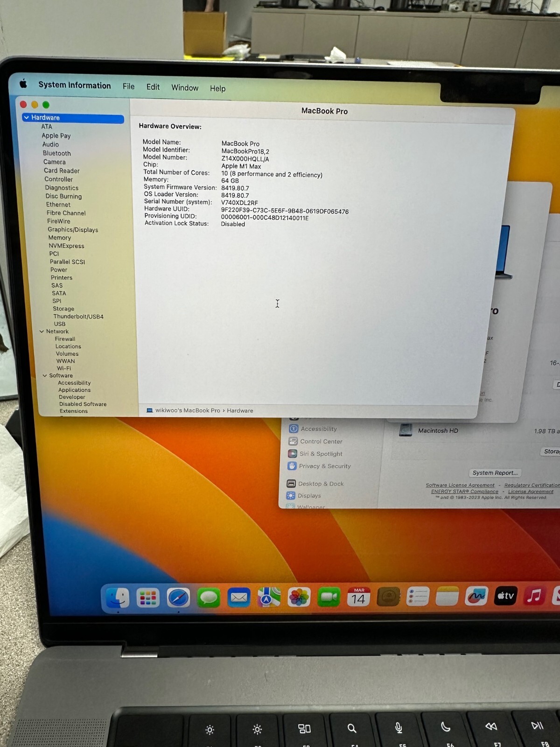Select Memory in the sidebar

(60, 238)
